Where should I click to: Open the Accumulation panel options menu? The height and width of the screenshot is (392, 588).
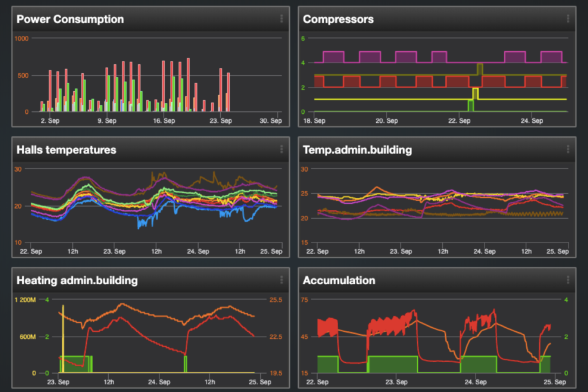click(568, 279)
